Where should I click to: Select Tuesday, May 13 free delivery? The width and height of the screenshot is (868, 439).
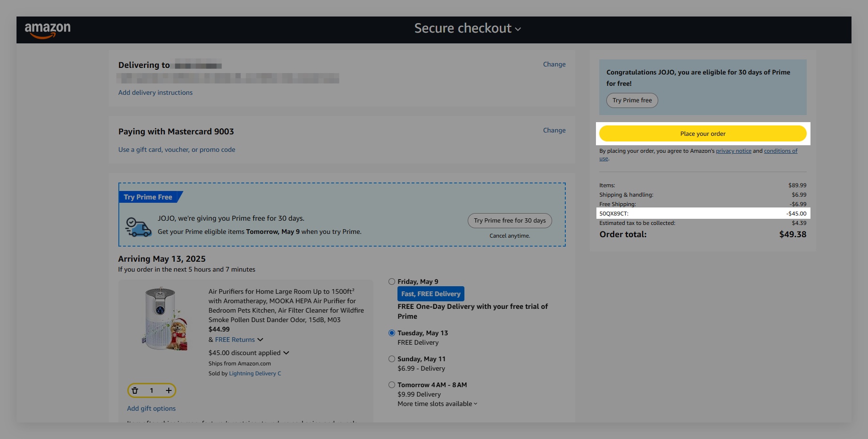[x=392, y=333]
